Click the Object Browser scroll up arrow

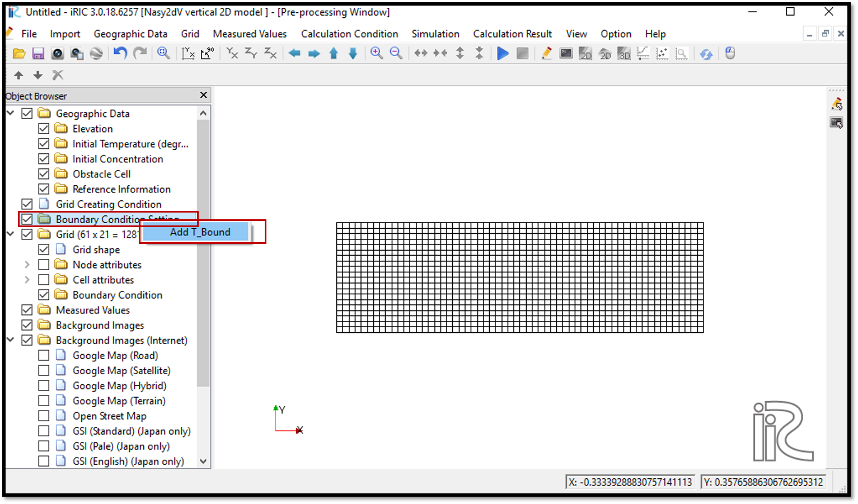click(x=203, y=113)
